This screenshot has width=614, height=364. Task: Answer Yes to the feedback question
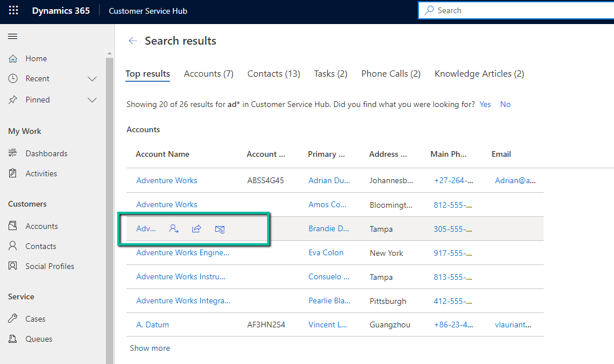click(485, 105)
